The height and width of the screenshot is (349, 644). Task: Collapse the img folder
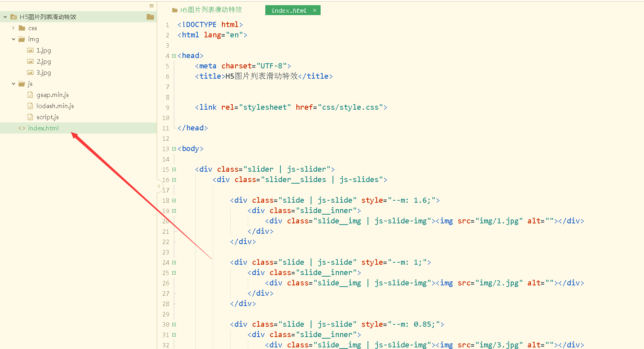13,39
